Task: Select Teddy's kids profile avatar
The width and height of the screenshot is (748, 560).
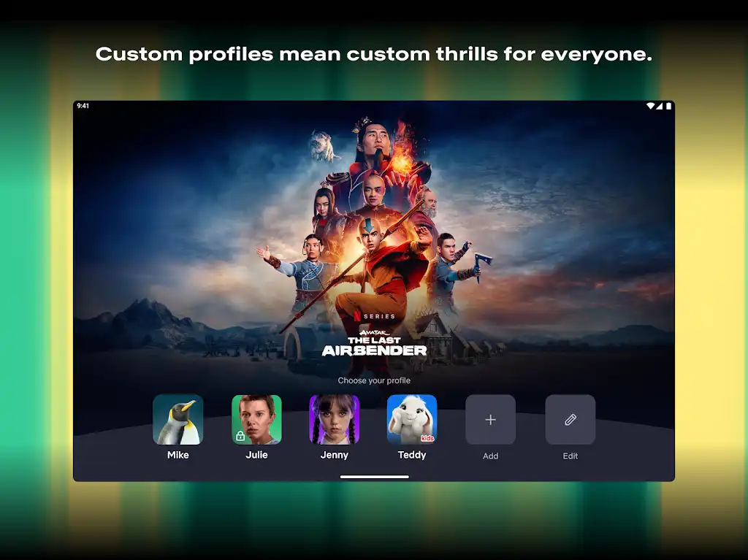Action: pos(412,419)
